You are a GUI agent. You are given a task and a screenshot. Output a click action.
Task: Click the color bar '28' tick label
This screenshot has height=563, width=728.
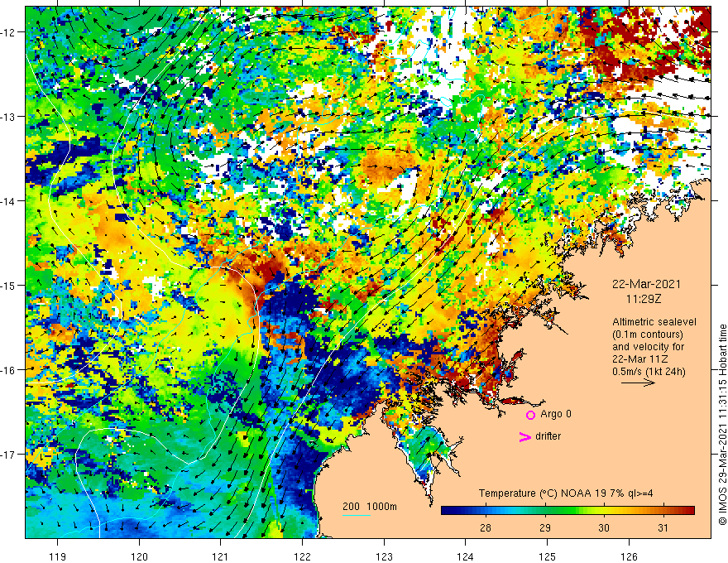click(x=486, y=527)
